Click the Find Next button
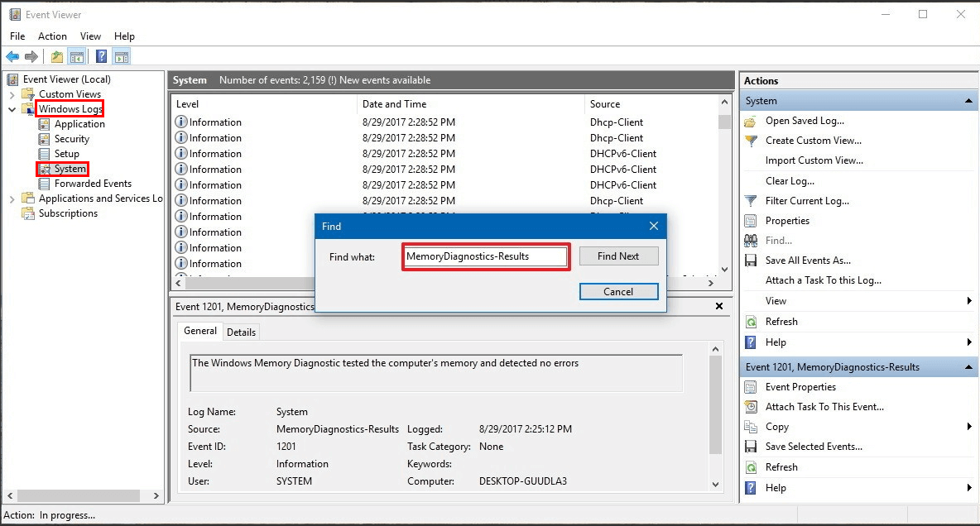Viewport: 980px width, 526px height. pyautogui.click(x=618, y=256)
